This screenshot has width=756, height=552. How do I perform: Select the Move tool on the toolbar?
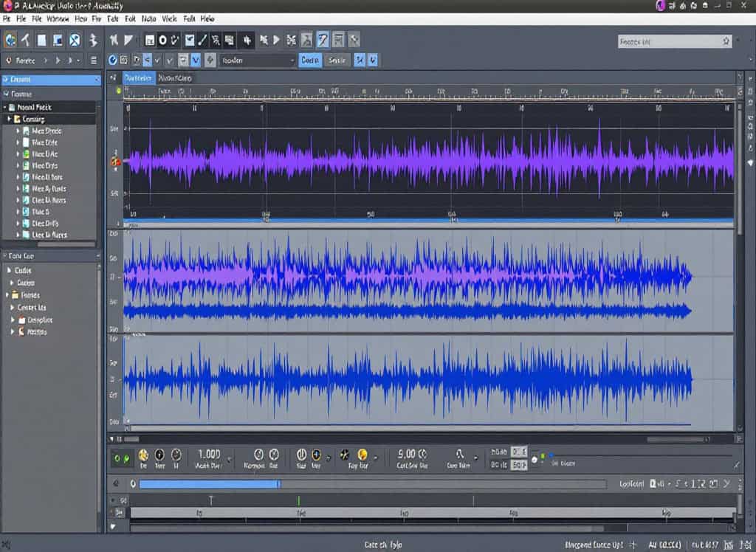tap(9, 41)
